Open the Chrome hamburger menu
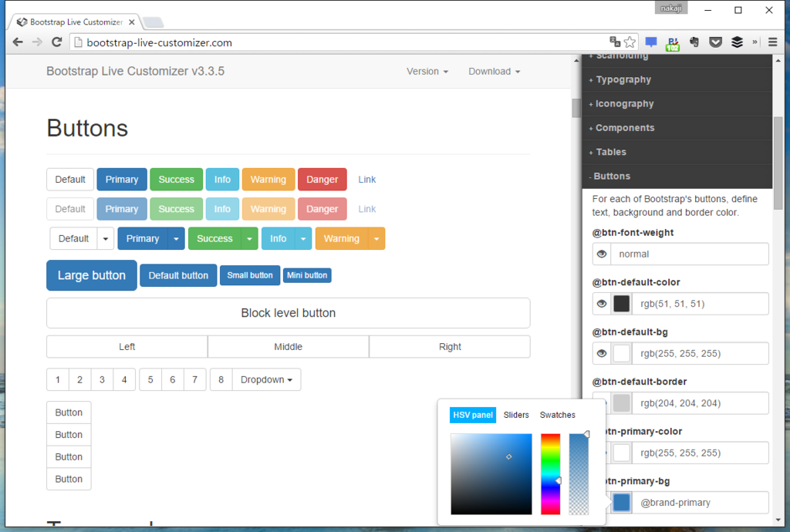 [x=772, y=42]
